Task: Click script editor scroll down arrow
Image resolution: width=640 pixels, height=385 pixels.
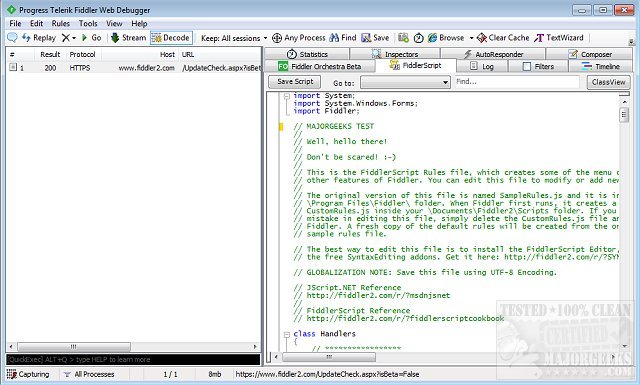Action: coord(624,346)
